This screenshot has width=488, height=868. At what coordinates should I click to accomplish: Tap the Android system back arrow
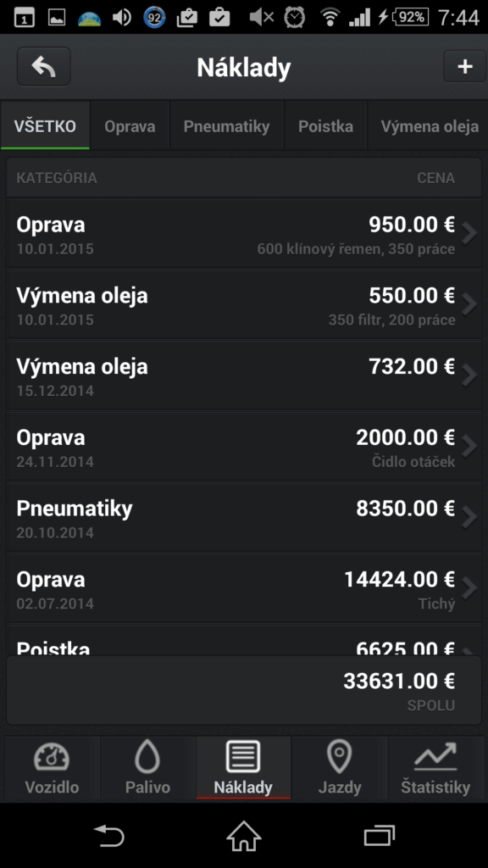[108, 836]
